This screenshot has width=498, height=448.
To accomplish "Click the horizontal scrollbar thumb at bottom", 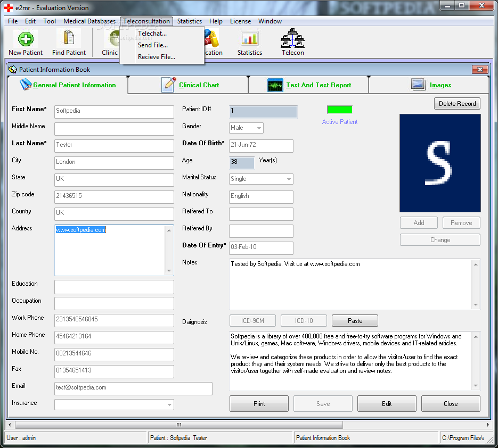I will pos(179,425).
